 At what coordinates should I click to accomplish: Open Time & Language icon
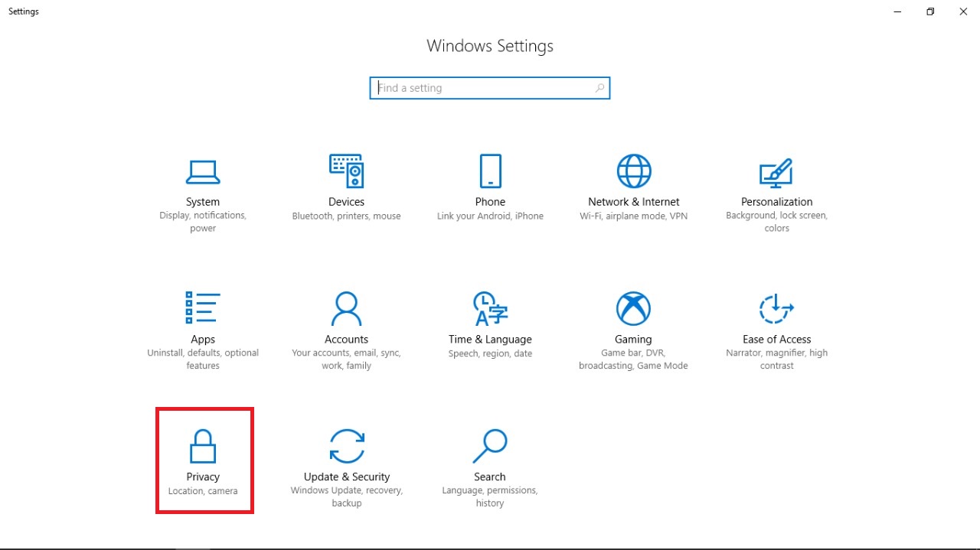[490, 308]
